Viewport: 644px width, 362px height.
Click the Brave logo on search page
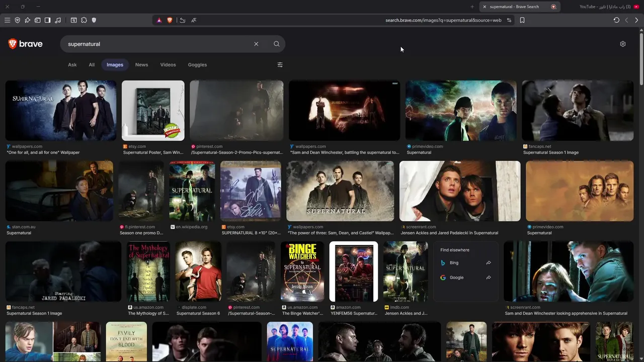tap(25, 44)
